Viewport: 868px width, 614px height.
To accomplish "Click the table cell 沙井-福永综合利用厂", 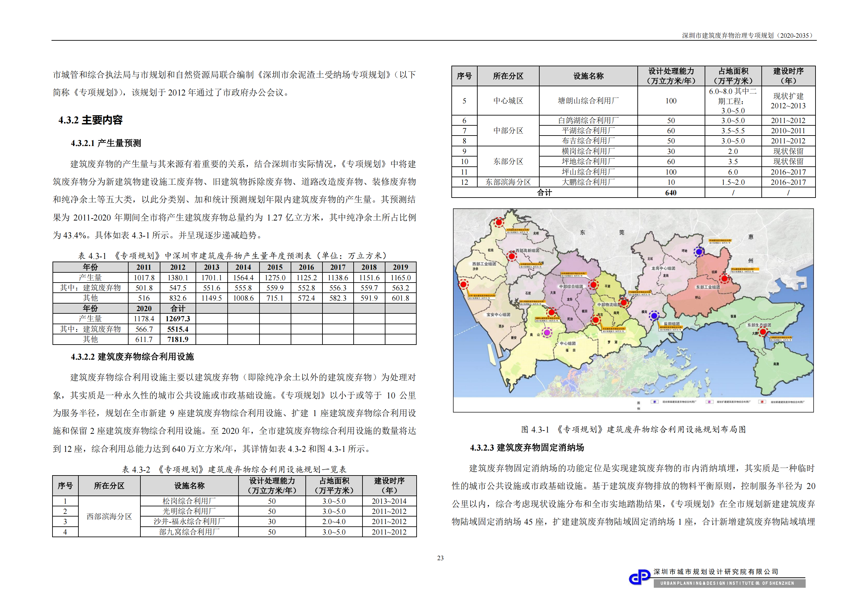I will coord(189,521).
